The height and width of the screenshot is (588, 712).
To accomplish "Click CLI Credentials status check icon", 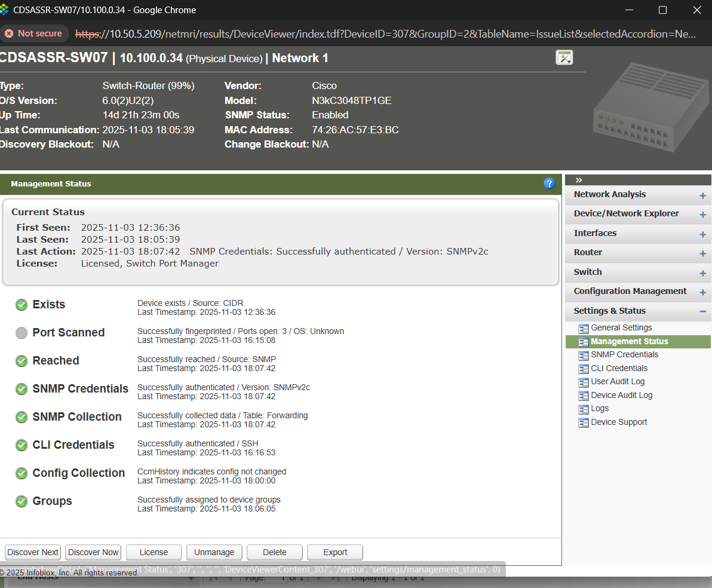I will (22, 445).
